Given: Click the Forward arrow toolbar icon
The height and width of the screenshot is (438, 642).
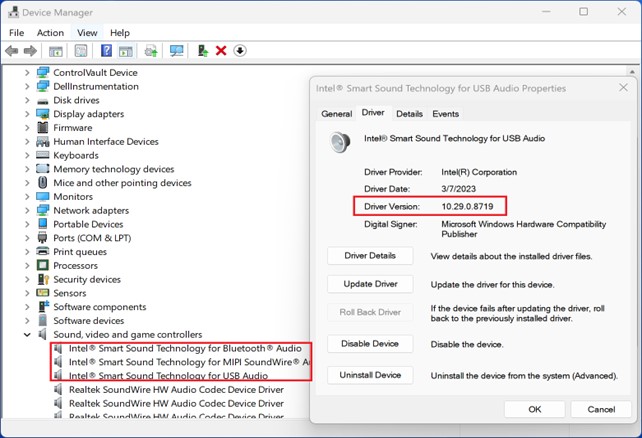Looking at the screenshot, I should 31,51.
